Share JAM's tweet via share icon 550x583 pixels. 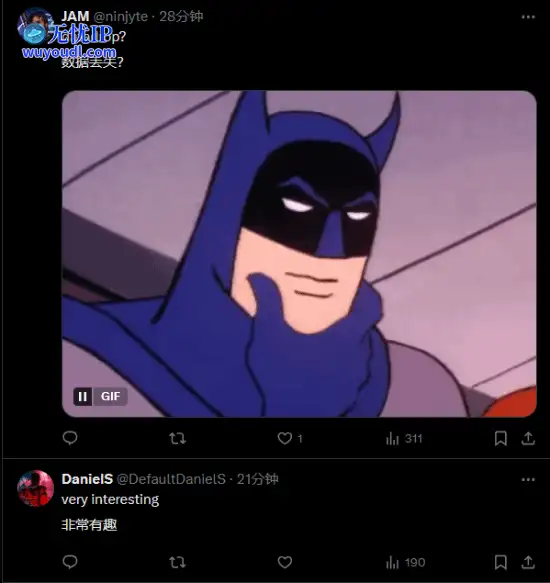click(x=528, y=438)
